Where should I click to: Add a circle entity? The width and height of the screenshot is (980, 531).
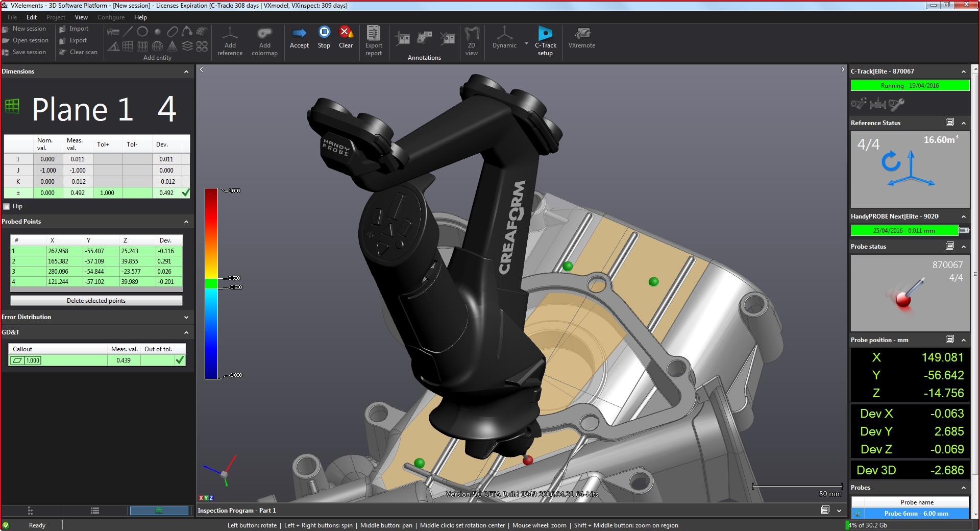[143, 32]
